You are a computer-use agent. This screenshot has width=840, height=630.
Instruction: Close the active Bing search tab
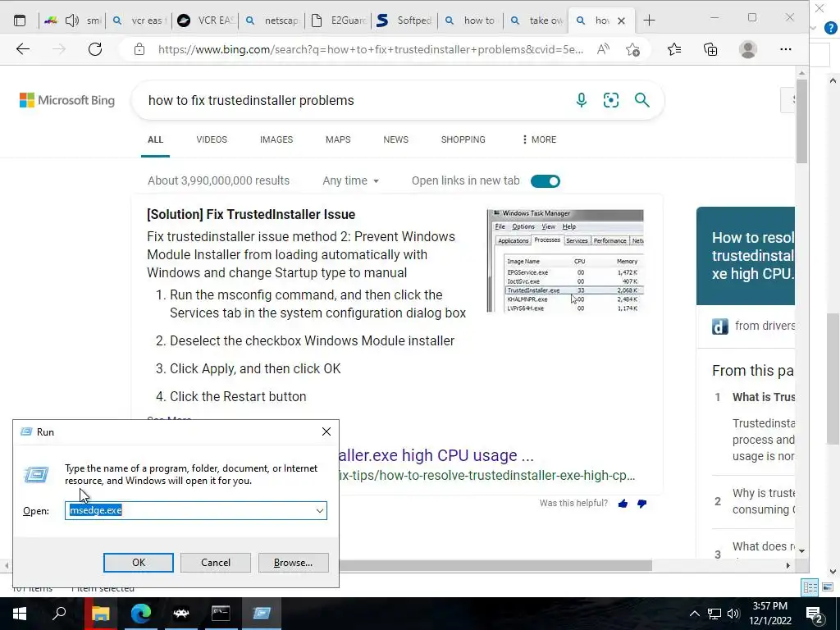[x=622, y=21]
